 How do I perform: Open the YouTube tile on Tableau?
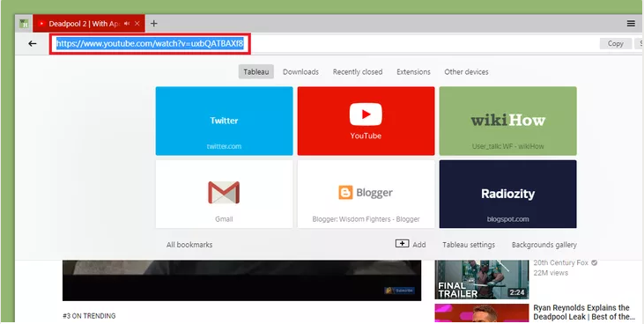coord(366,121)
